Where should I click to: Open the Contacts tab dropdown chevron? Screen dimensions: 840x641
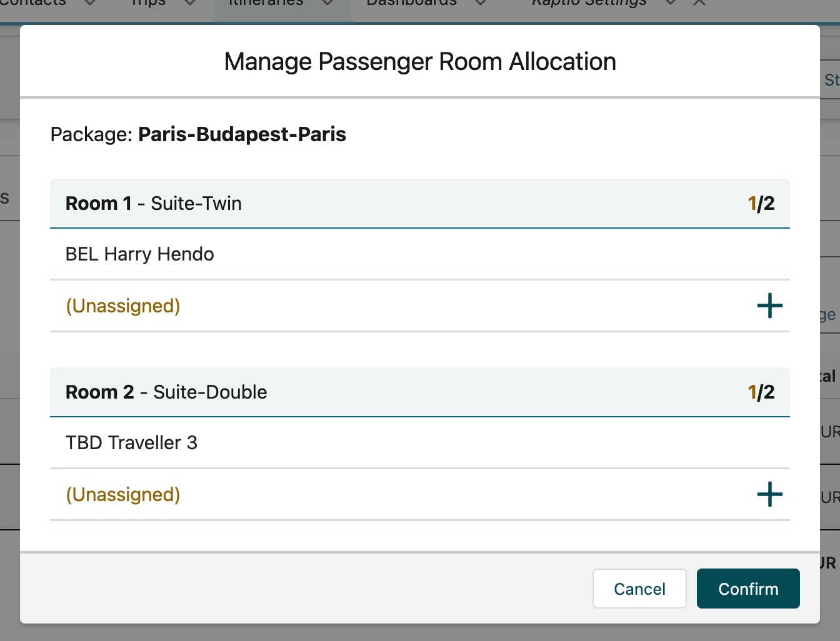[x=90, y=2]
